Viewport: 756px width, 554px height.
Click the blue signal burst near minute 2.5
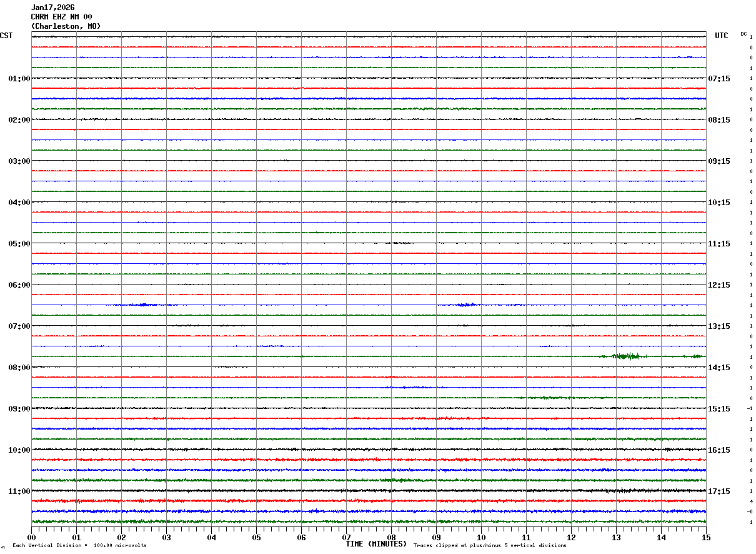[143, 305]
